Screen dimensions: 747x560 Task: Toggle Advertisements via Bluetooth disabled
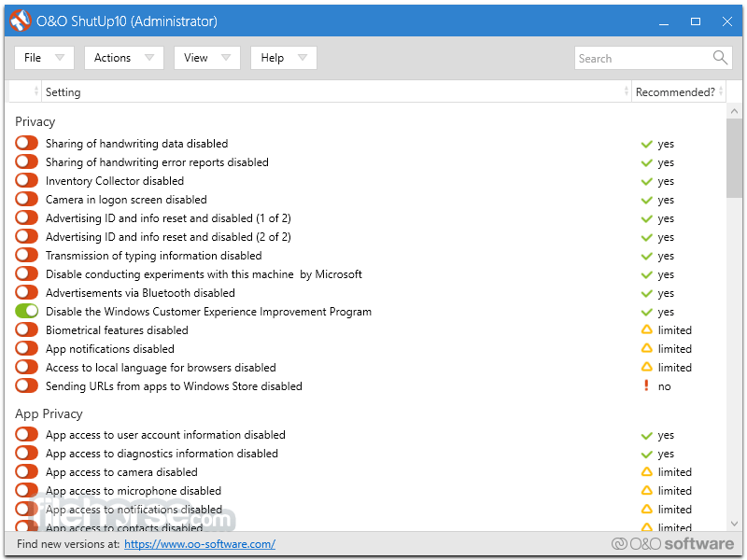(26, 292)
